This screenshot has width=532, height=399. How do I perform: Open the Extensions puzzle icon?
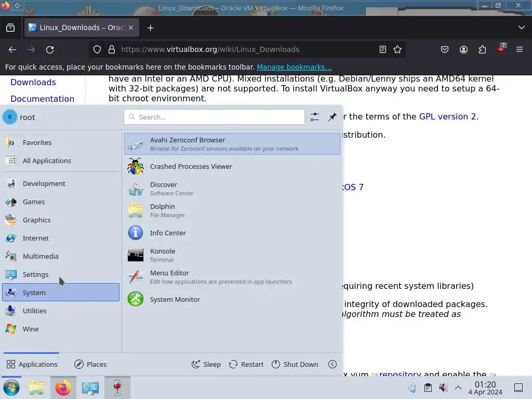pos(482,49)
